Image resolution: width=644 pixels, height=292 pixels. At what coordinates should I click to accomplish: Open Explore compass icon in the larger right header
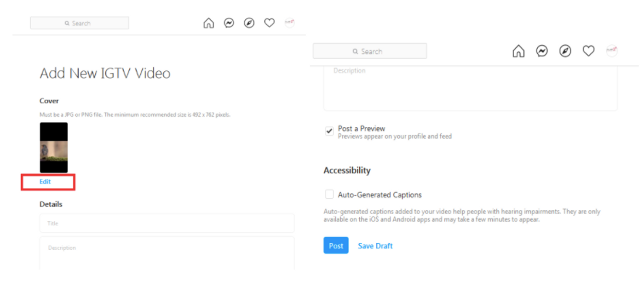click(565, 51)
